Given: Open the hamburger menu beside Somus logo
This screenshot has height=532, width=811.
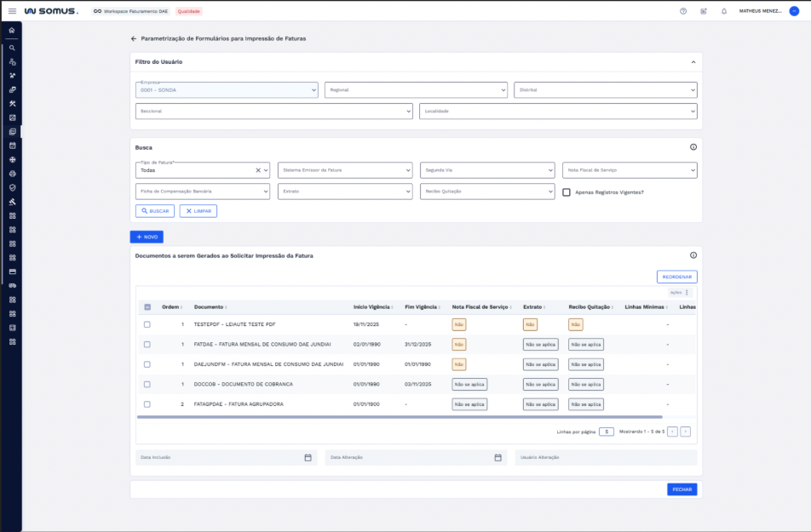Looking at the screenshot, I should click(12, 11).
